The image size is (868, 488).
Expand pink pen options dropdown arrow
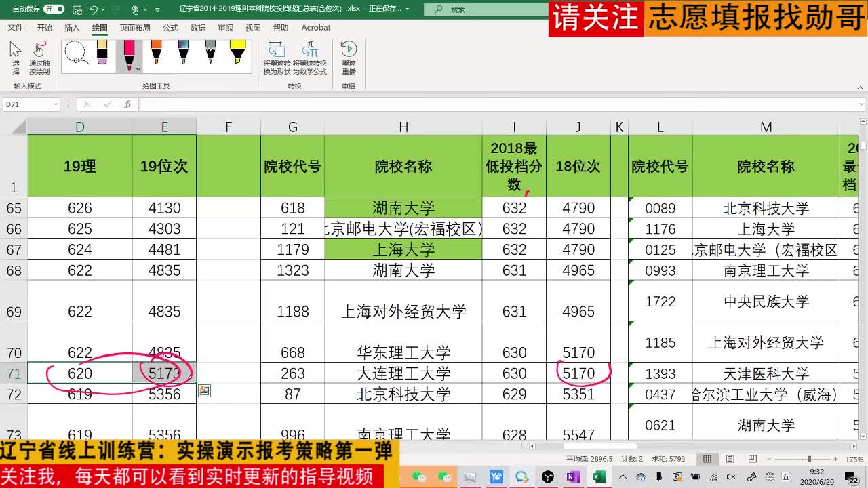138,68
